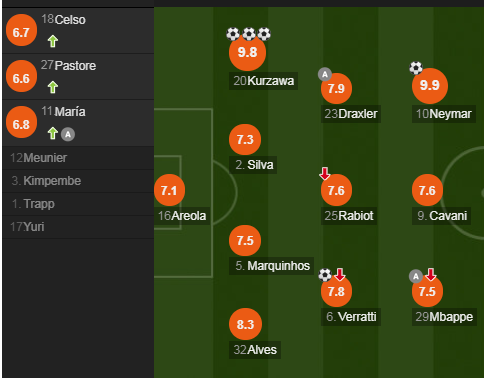Select Neymar's 9.9 rating circle
Image resolution: width=484 pixels, height=378 pixels.
point(430,85)
